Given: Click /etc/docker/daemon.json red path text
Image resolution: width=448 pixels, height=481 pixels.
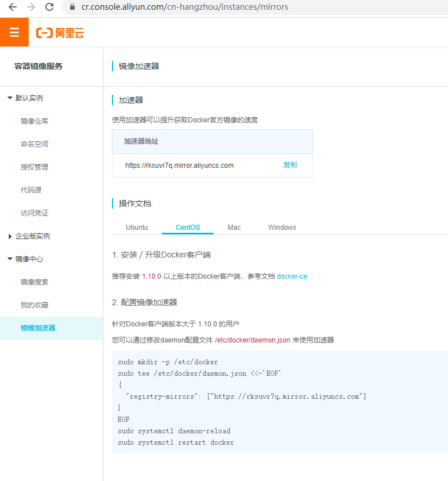Looking at the screenshot, I should pos(252,340).
